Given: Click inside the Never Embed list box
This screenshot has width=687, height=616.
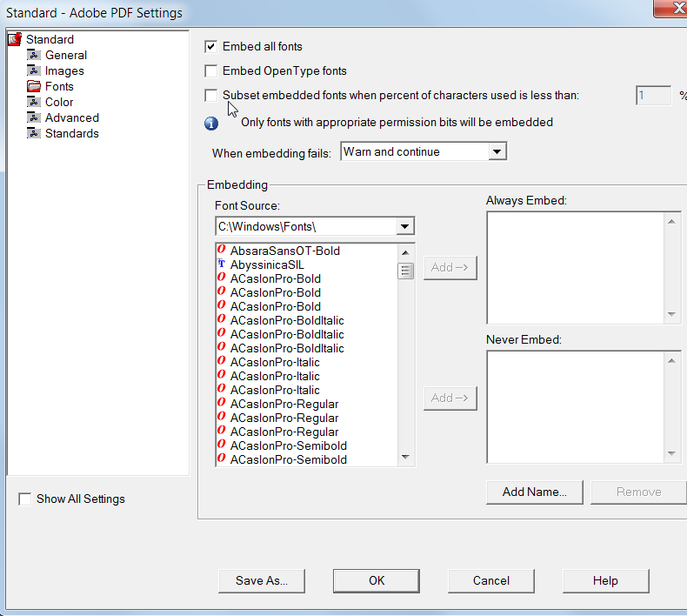Looking at the screenshot, I should pos(576,407).
